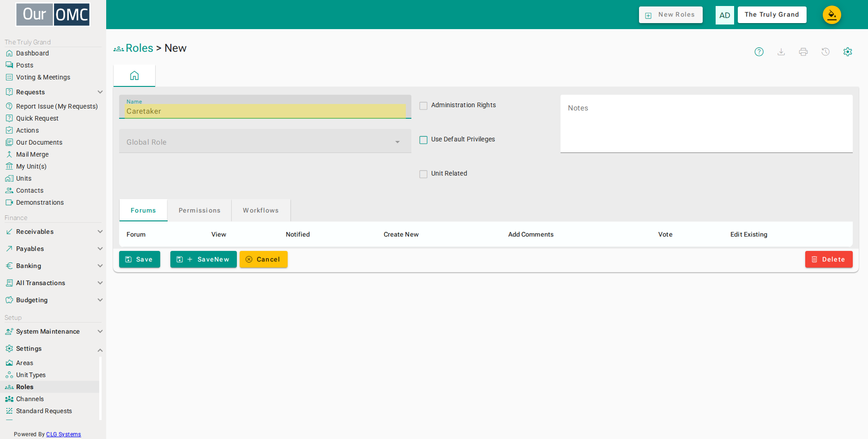
Task: Switch to the Workflows tab
Action: click(261, 210)
